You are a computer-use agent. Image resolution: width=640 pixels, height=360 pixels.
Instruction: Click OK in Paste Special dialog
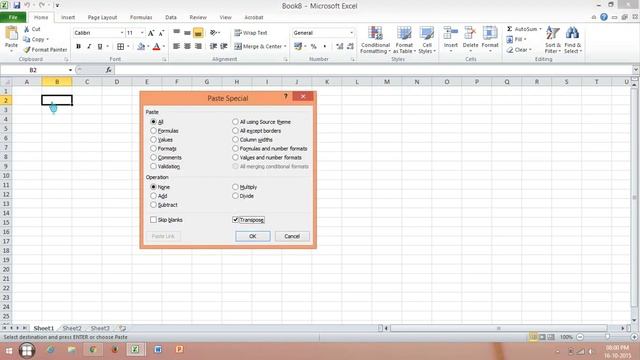(253, 236)
